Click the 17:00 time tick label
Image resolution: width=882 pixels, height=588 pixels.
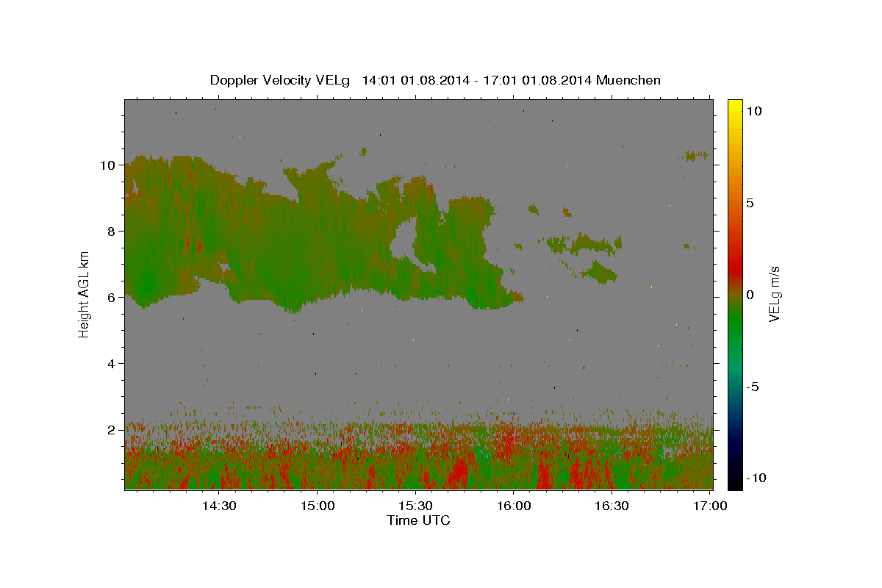pyautogui.click(x=709, y=506)
